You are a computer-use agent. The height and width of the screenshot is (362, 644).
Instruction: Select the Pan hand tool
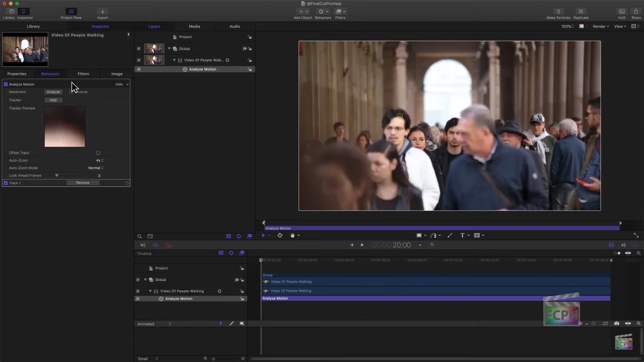pos(292,235)
